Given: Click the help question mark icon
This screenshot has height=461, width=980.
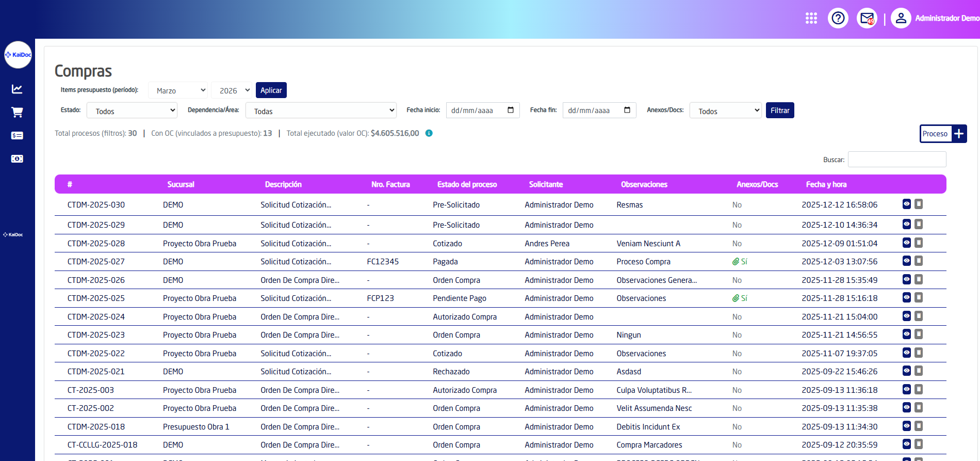Looking at the screenshot, I should click(x=838, y=19).
